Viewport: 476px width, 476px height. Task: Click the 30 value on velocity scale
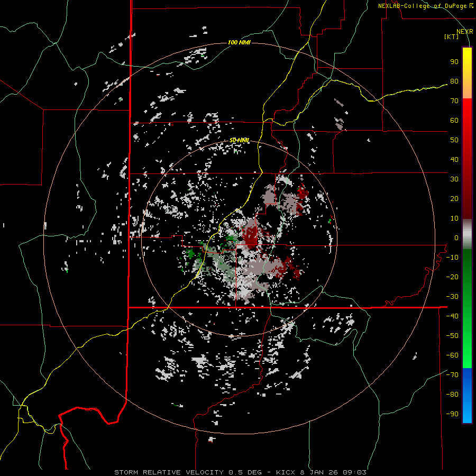pyautogui.click(x=454, y=179)
